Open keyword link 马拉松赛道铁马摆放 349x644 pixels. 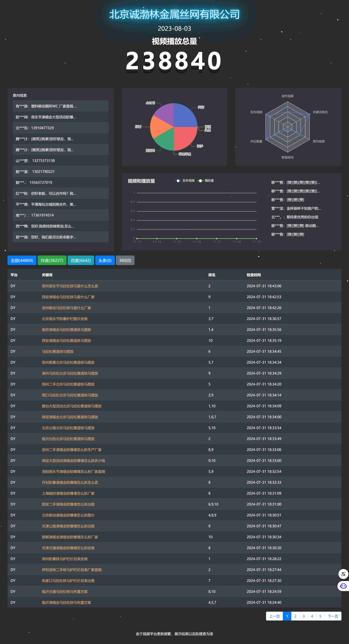(57, 351)
